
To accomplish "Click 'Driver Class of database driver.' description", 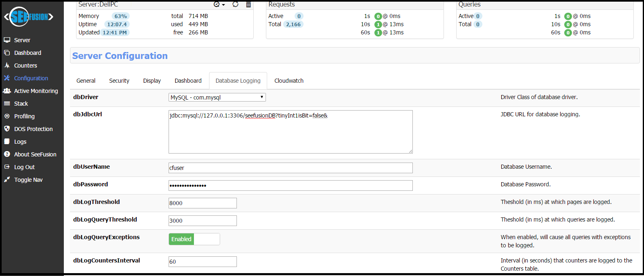I will [539, 97].
